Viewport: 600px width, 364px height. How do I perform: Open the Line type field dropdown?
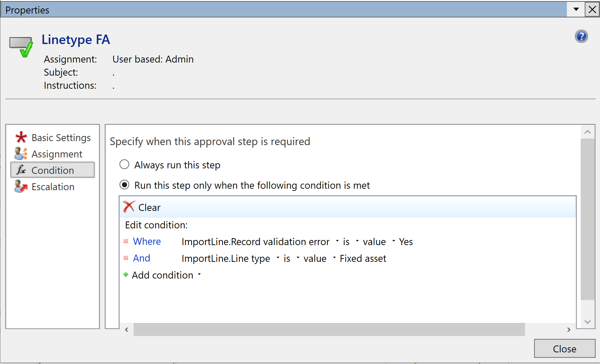[278, 258]
